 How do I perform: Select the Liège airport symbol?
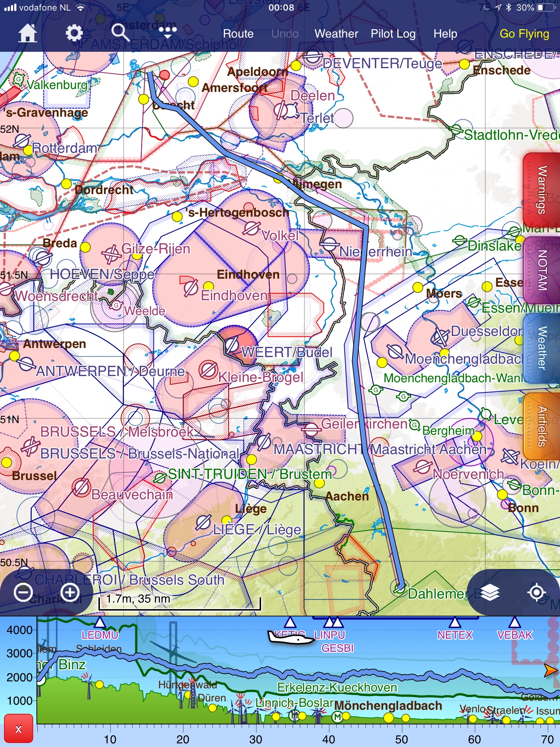pyautogui.click(x=203, y=523)
